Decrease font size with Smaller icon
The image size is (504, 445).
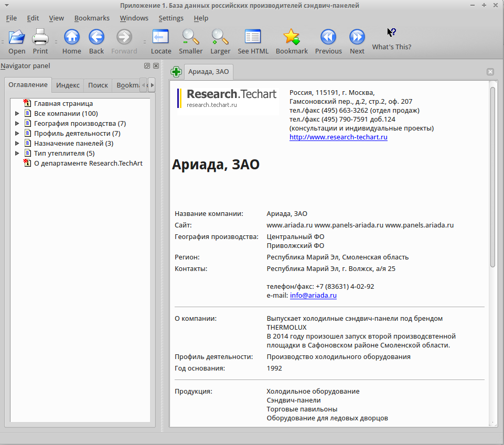(x=190, y=37)
